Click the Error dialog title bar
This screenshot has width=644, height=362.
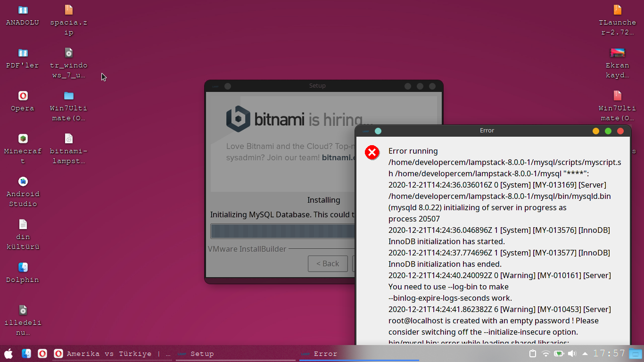(487, 131)
